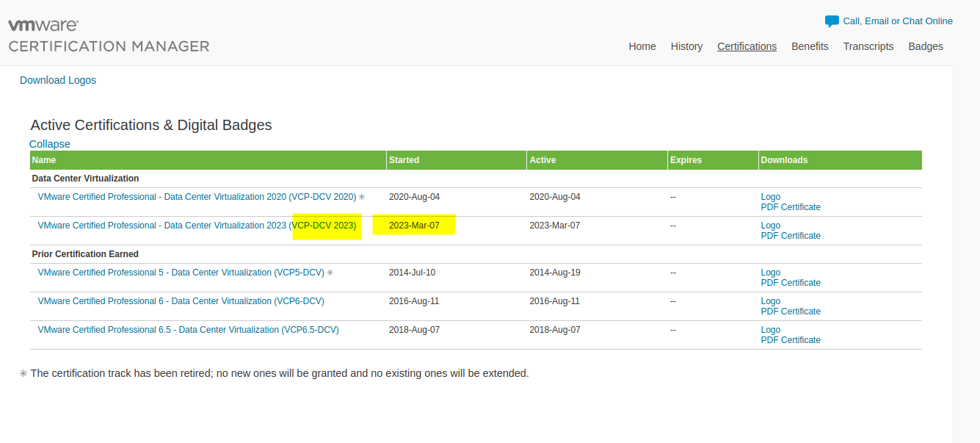Click the Started date 2020-Aug-04
This screenshot has height=443, width=980.
tap(414, 197)
